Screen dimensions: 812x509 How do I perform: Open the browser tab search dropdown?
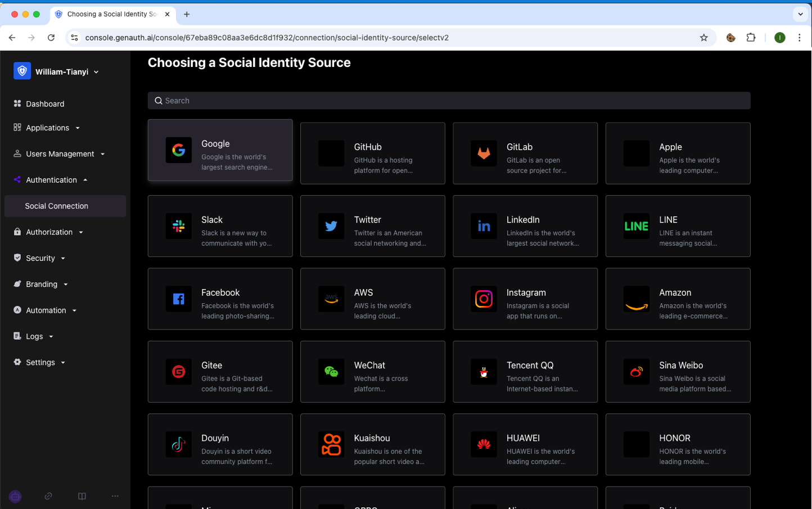[x=800, y=14]
